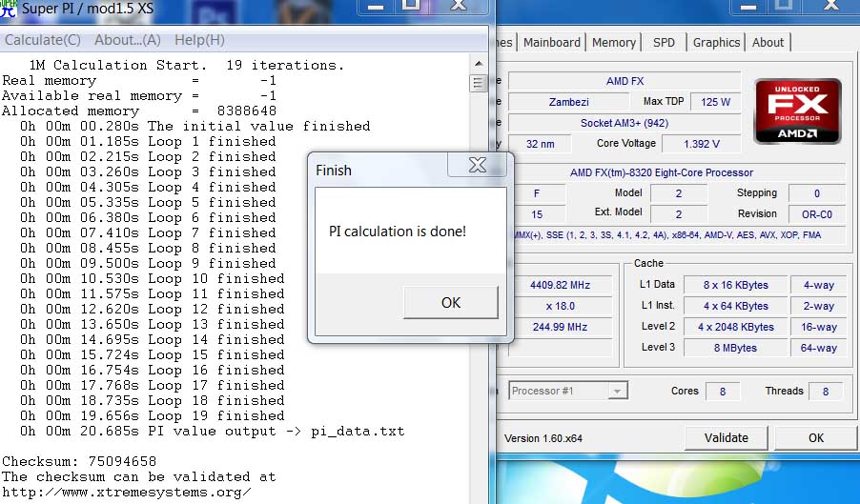This screenshot has width=860, height=504.
Task: Click the Stepping value 0 field
Action: coord(817,193)
